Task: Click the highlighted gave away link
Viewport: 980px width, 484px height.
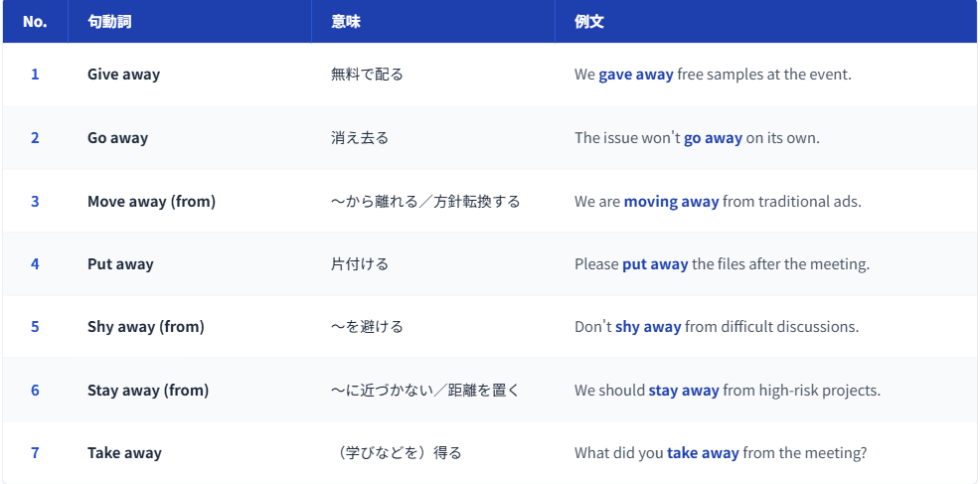Action: 635,75
